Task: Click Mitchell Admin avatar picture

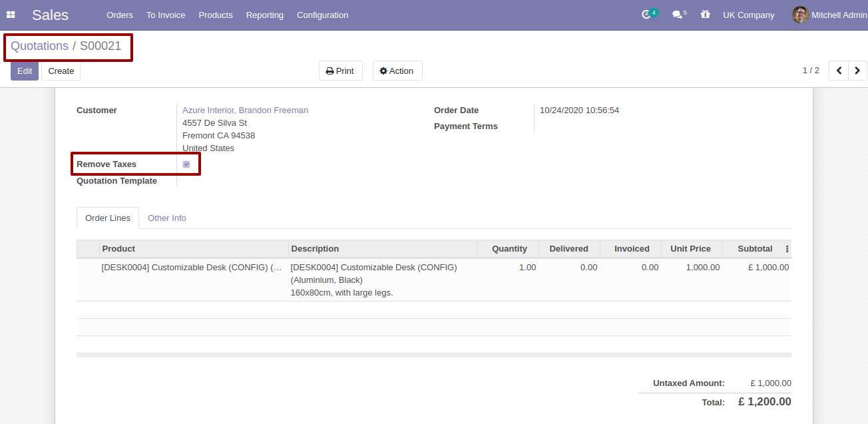Action: tap(801, 15)
